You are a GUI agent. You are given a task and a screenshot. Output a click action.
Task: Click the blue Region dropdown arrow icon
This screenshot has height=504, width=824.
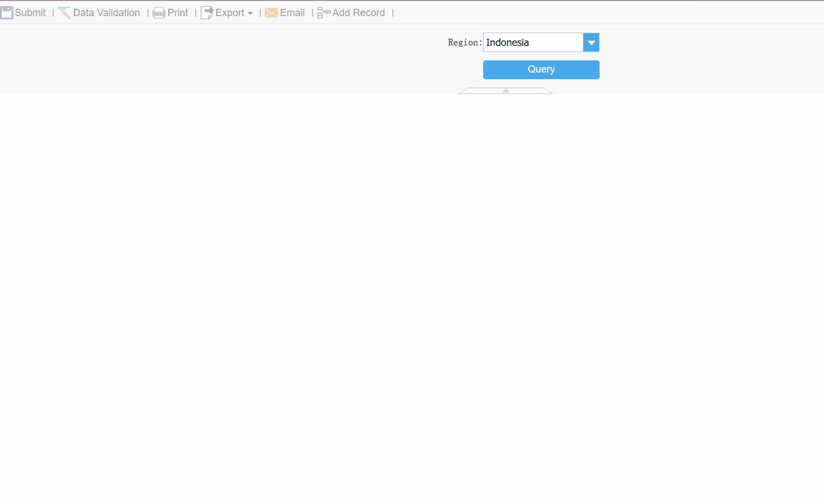pyautogui.click(x=591, y=42)
